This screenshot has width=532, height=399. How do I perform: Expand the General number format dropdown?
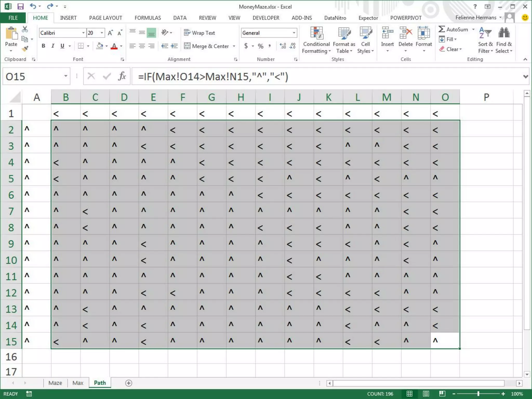pos(294,33)
